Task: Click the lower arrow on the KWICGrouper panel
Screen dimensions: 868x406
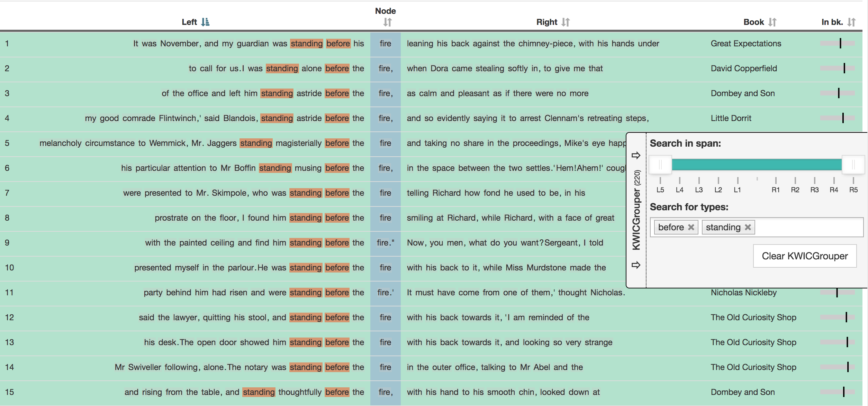Action: tap(636, 265)
